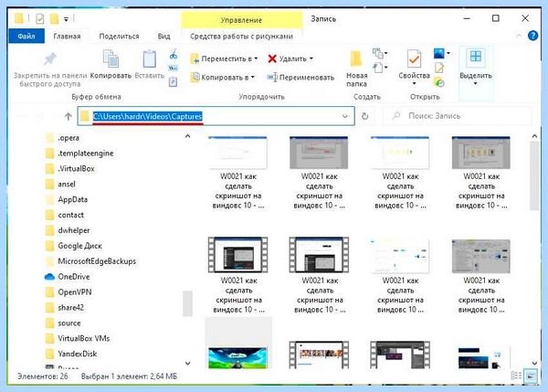The image size is (548, 392).
Task: Click the New item icon in Создать group
Action: [x=378, y=53]
